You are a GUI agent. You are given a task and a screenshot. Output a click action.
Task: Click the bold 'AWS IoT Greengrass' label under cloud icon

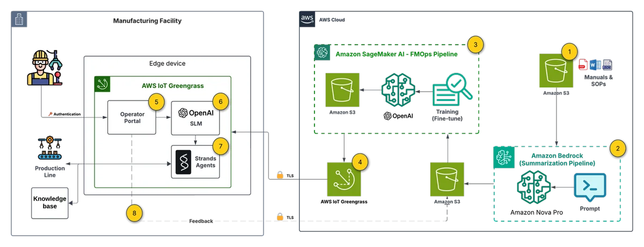tap(343, 203)
